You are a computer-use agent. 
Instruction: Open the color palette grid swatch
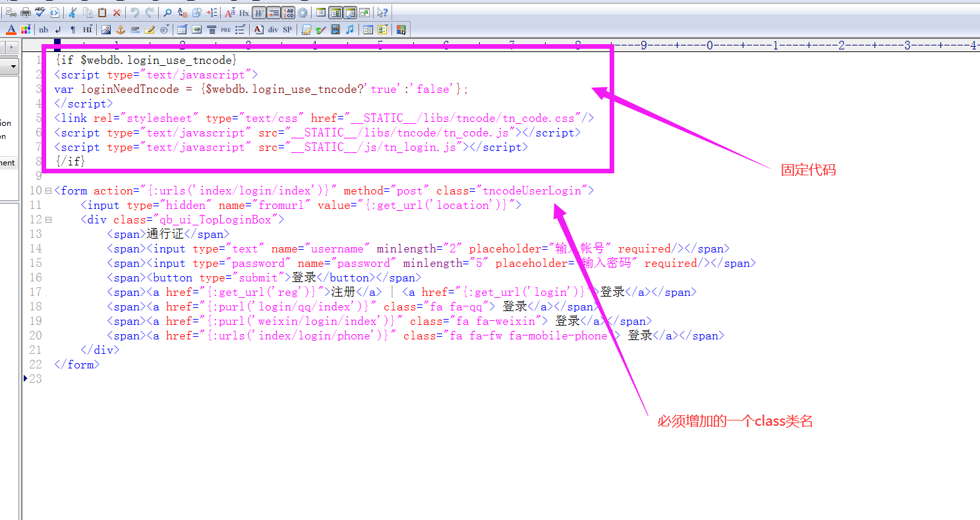(26, 30)
